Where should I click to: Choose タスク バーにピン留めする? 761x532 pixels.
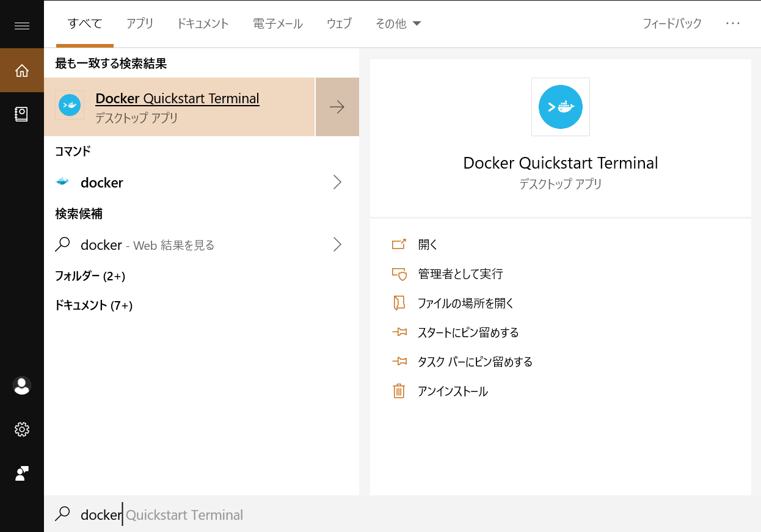tap(475, 362)
